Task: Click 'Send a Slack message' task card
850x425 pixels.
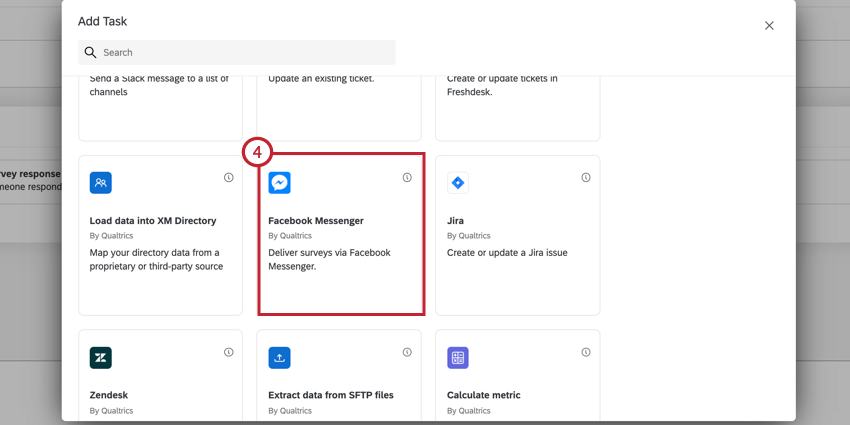Action: (160, 108)
